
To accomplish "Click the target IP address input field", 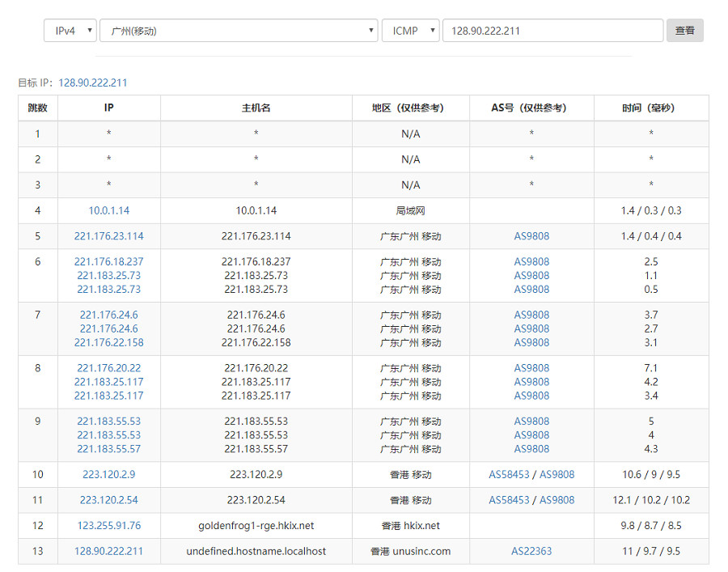I will pyautogui.click(x=552, y=31).
